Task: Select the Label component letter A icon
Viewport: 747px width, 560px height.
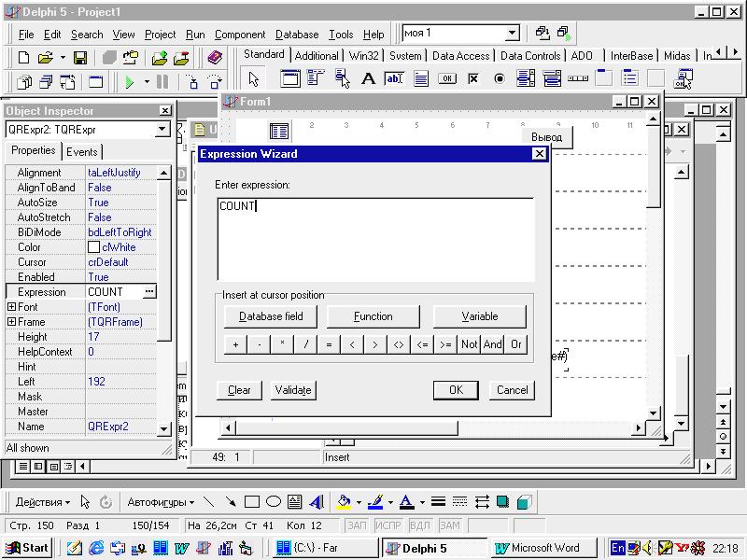Action: click(x=368, y=78)
